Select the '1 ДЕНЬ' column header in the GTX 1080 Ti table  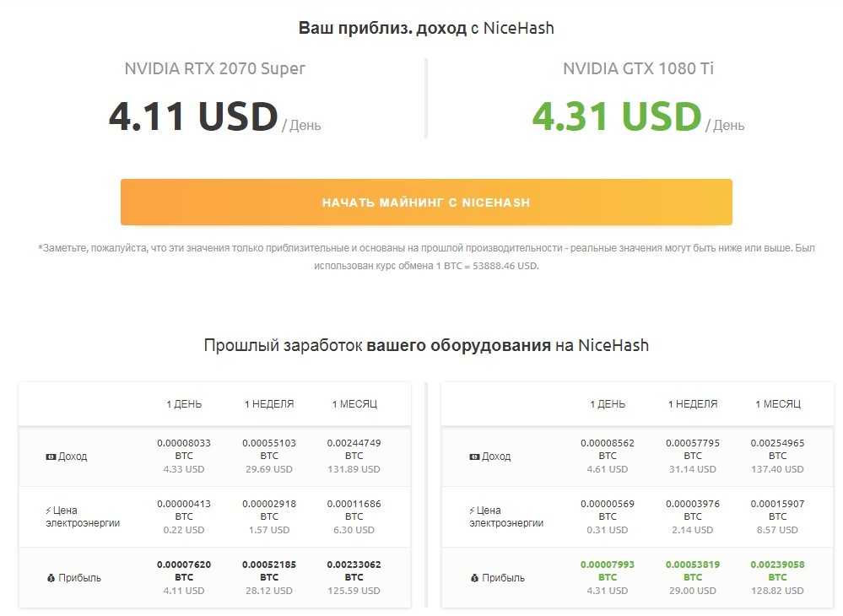pyautogui.click(x=608, y=404)
